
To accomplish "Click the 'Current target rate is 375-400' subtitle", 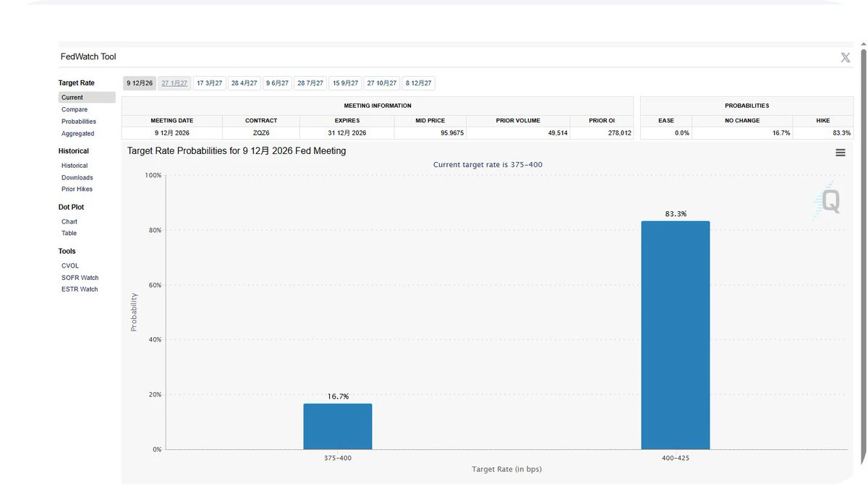I will [488, 165].
